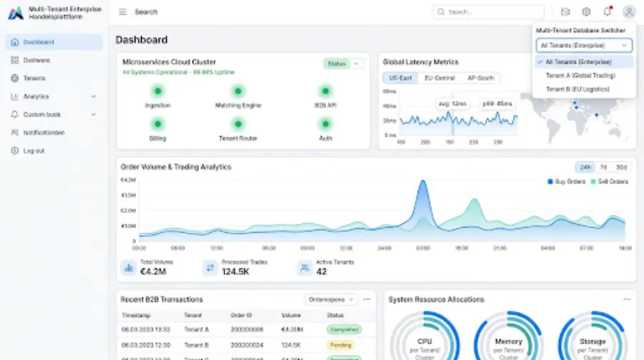644x360 pixels.
Task: Open the settings gear icon
Action: [586, 12]
